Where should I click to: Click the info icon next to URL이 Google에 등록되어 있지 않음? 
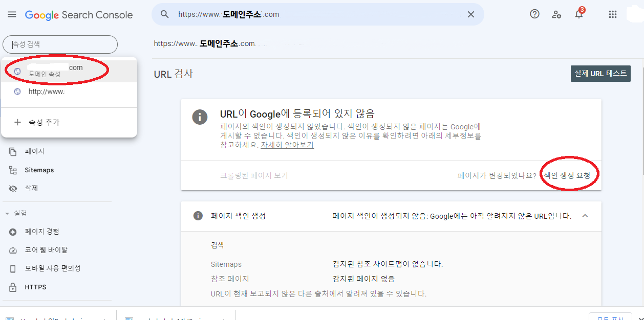(x=200, y=117)
